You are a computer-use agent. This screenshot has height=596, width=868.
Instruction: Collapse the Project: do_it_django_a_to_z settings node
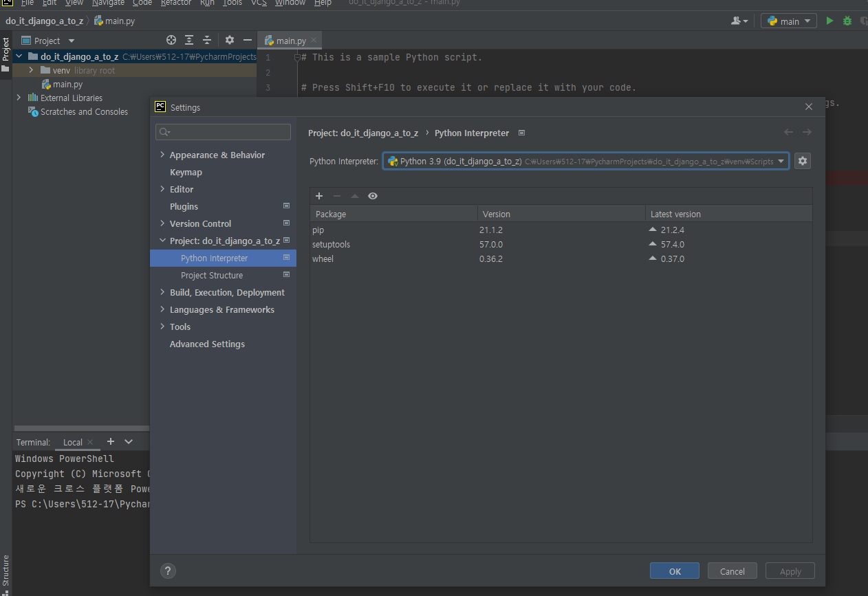[162, 241]
